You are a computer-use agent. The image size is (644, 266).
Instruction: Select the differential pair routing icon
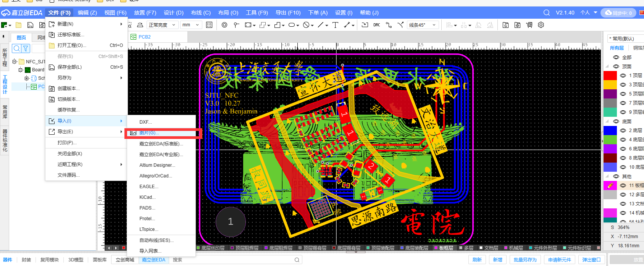tap(400, 25)
